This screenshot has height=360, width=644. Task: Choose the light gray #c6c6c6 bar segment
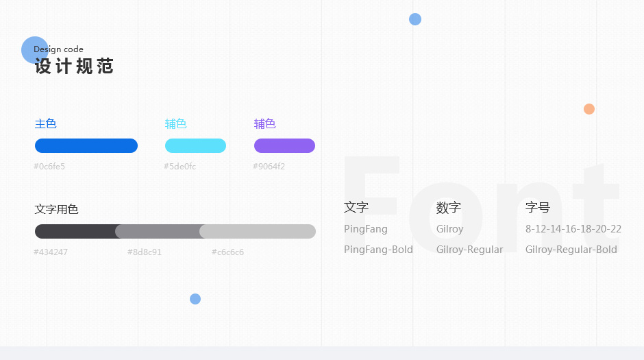258,231
